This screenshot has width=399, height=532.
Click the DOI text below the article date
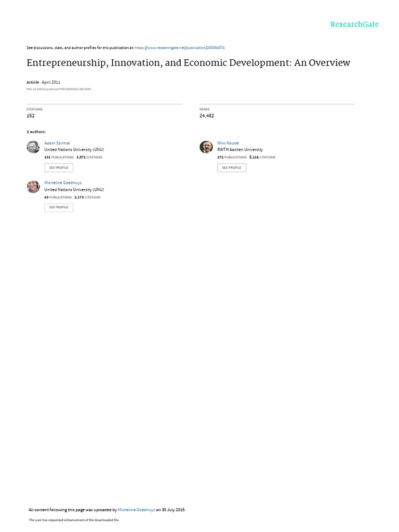coord(59,89)
